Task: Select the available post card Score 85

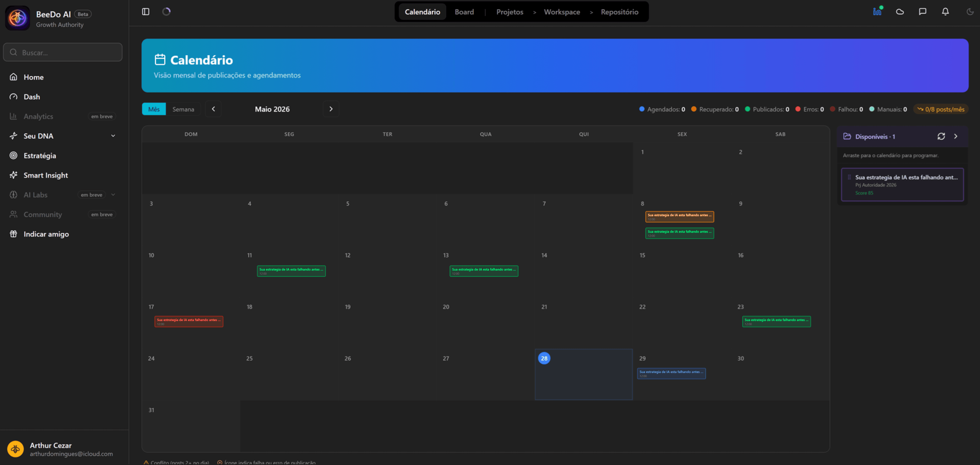Action: (902, 185)
